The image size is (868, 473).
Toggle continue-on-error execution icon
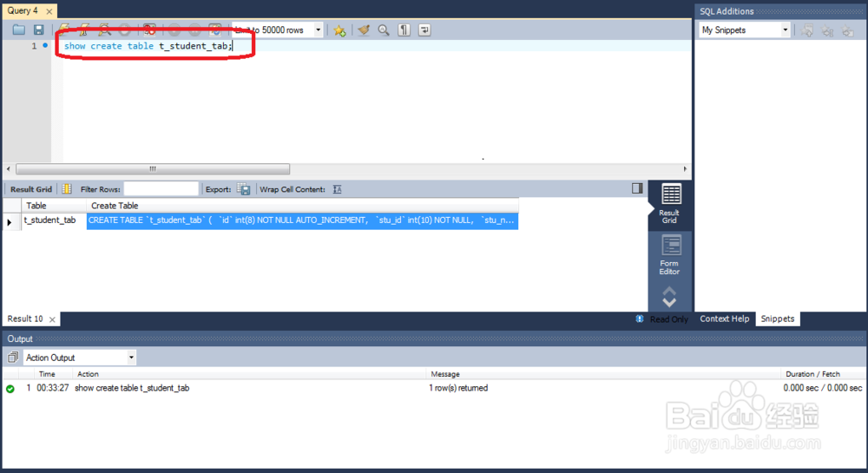tap(149, 30)
